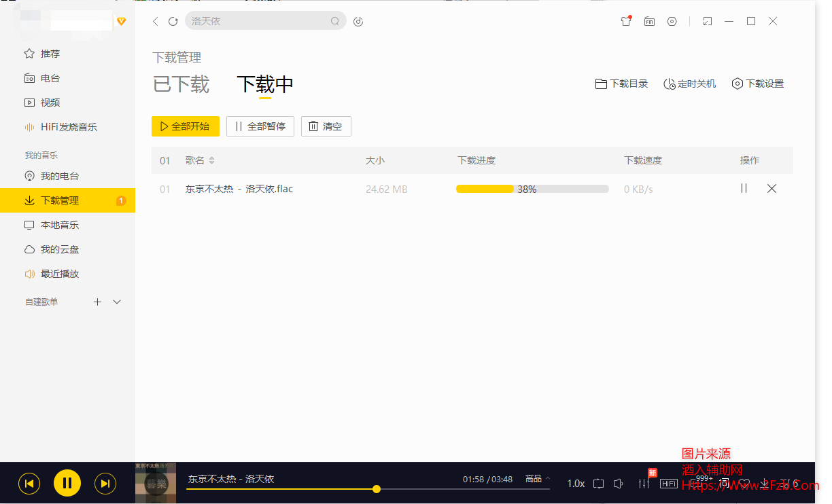
Task: Click the 0 KB/s speed value
Action: coord(638,190)
